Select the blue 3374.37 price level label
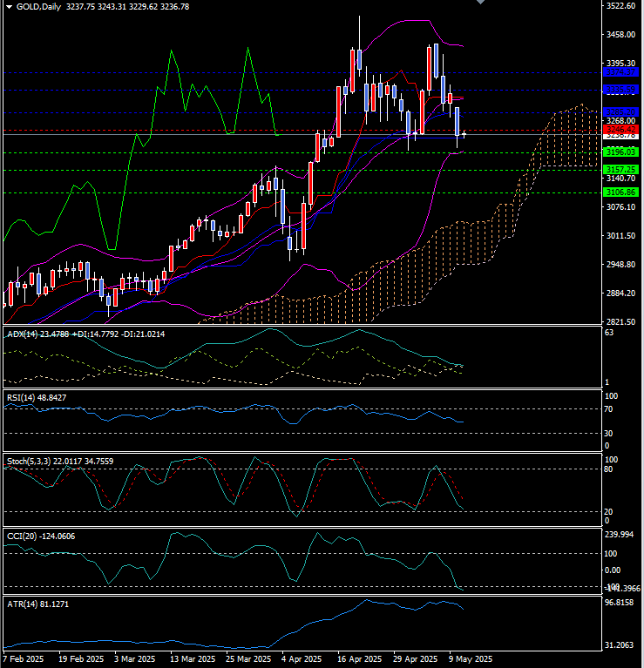 [621, 72]
